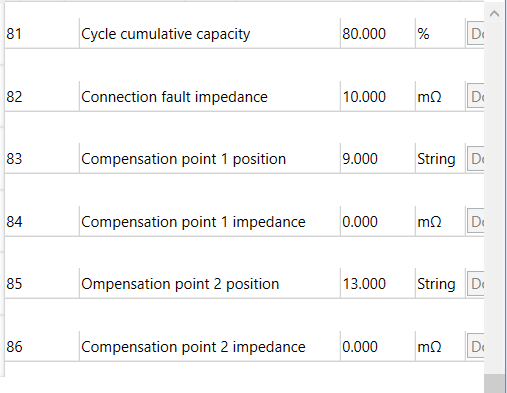Edit the 9.000 value in row 83
The image size is (507, 393).
(x=377, y=159)
